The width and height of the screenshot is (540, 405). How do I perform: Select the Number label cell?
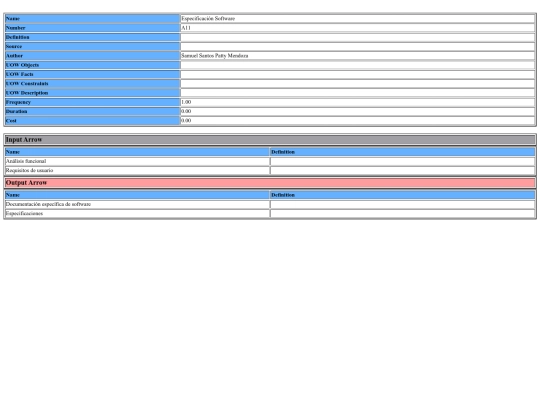(93, 28)
